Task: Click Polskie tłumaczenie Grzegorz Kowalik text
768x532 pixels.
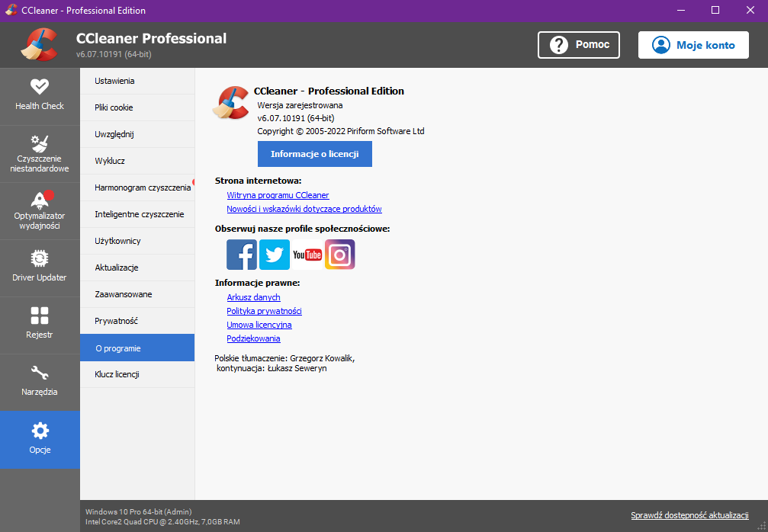Action: [x=284, y=358]
